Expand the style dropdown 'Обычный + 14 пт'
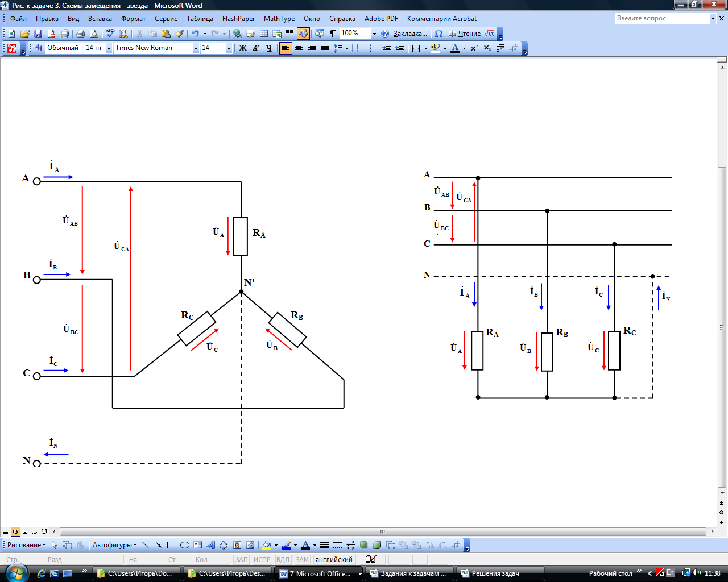 point(109,48)
